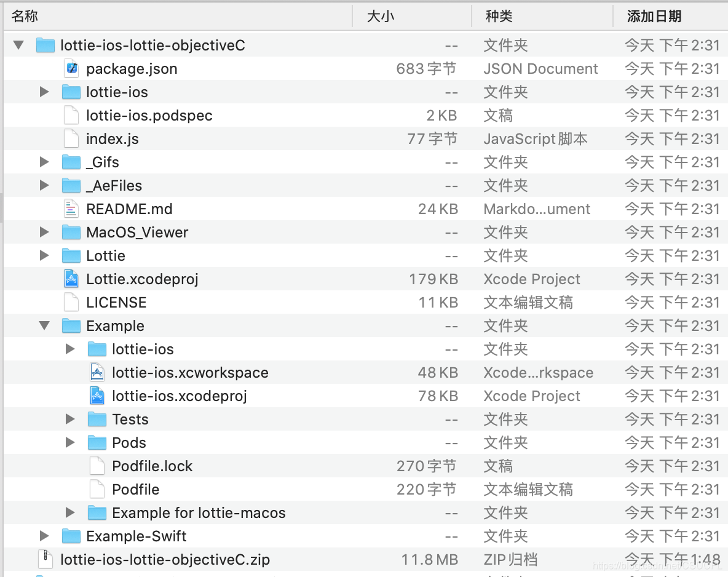Viewport: 728px width, 577px height.
Task: Click the 683 字节 size value
Action: click(426, 68)
